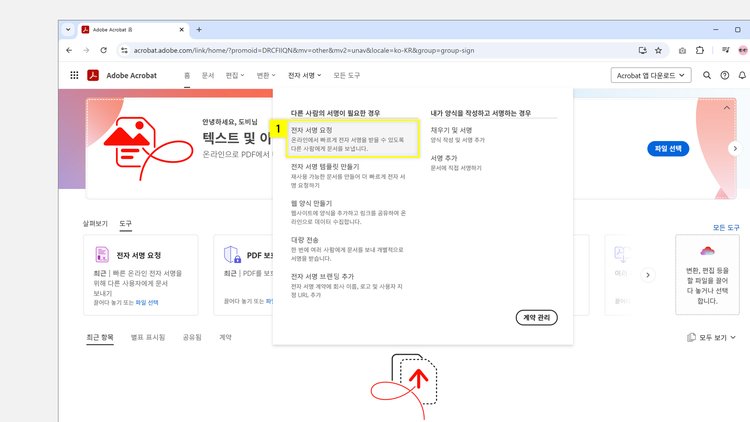Click the browser forward arrow
Image resolution: width=750 pixels, height=422 pixels.
coord(86,50)
